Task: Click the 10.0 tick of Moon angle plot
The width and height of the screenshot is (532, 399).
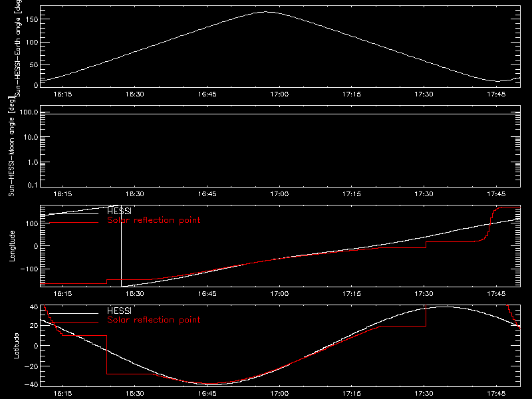Action: pos(31,137)
